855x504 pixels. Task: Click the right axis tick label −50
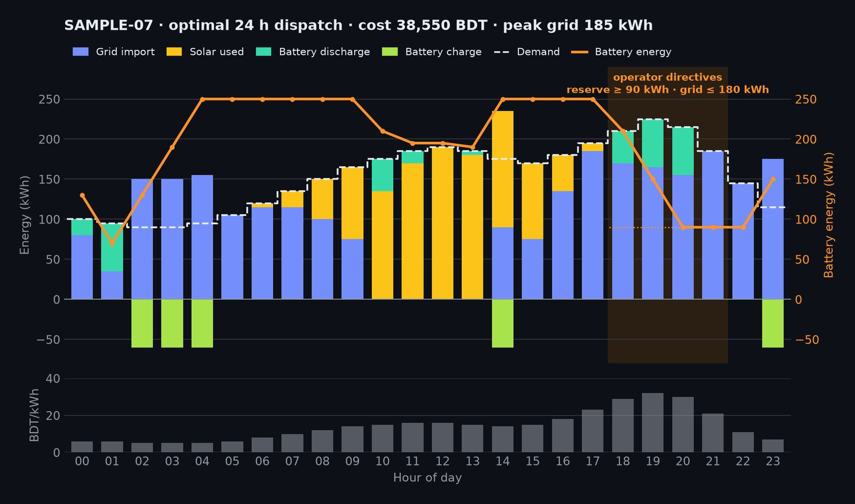[x=807, y=340]
